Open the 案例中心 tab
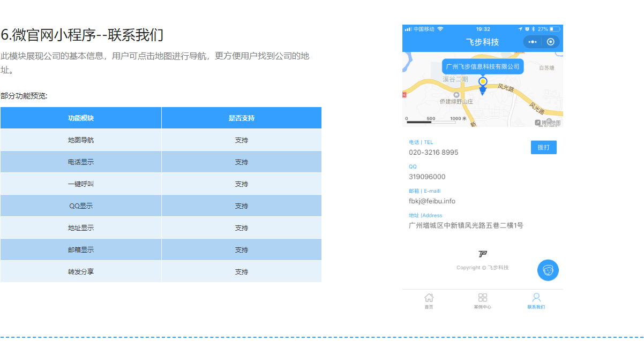The width and height of the screenshot is (644, 341). click(x=483, y=301)
